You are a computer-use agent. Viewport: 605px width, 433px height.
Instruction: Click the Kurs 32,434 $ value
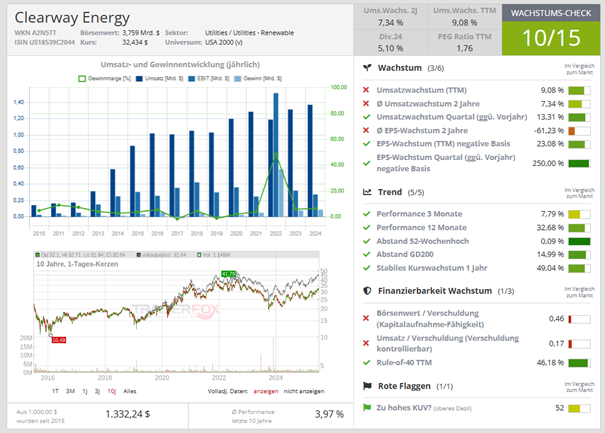pyautogui.click(x=135, y=42)
